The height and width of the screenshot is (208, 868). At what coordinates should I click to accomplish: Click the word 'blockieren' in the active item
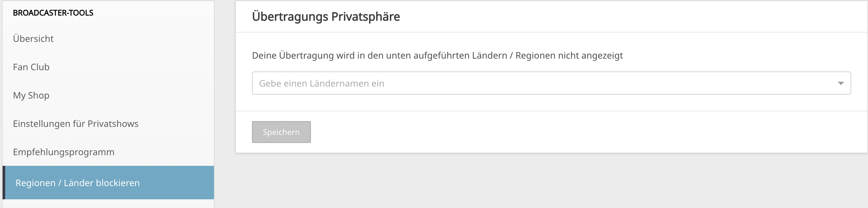click(x=118, y=183)
